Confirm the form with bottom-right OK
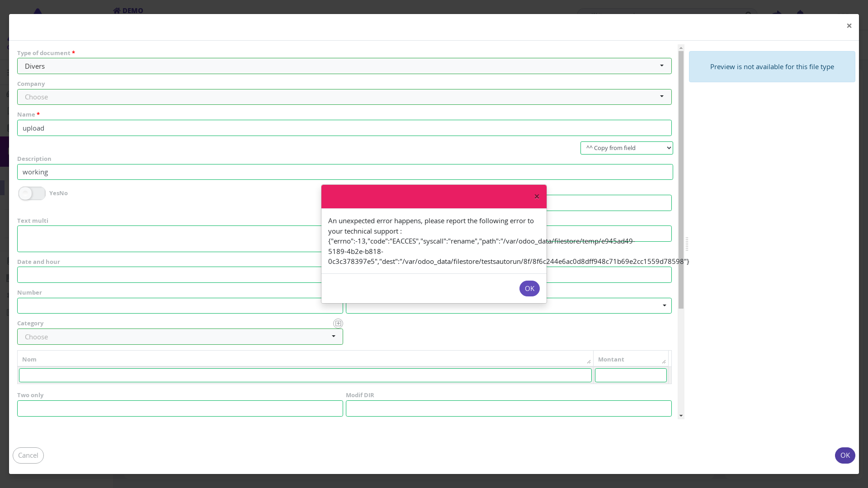Viewport: 868px width, 488px height. tap(844, 455)
